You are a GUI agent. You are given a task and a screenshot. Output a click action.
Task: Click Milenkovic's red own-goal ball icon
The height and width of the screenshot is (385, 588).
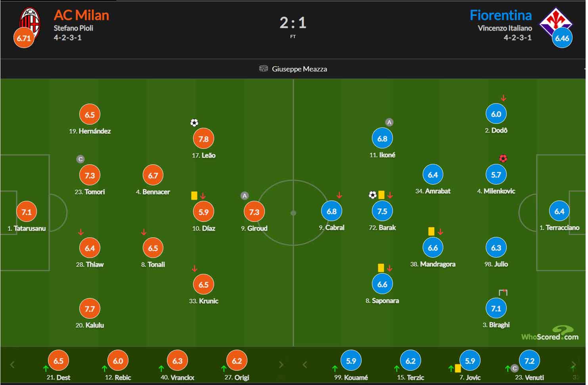tap(503, 158)
